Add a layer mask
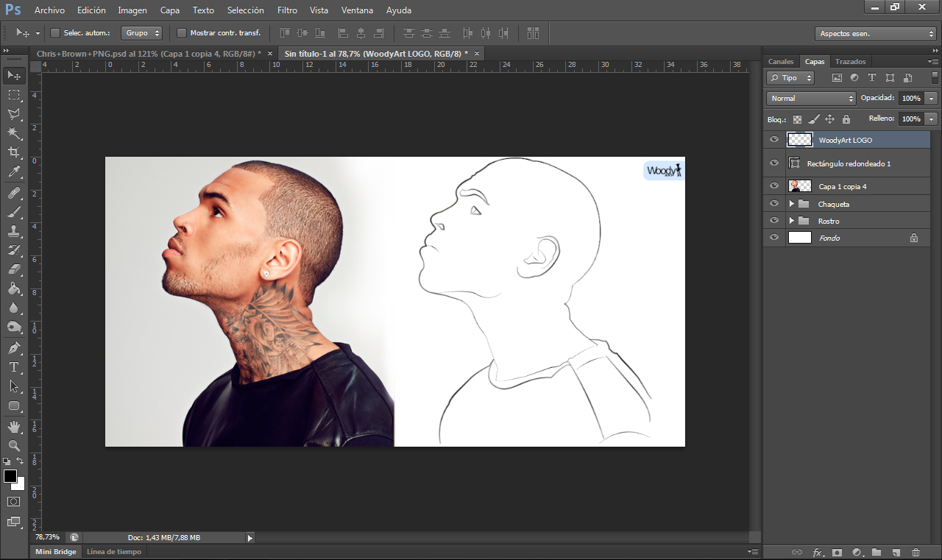The height and width of the screenshot is (560, 942). 837,552
